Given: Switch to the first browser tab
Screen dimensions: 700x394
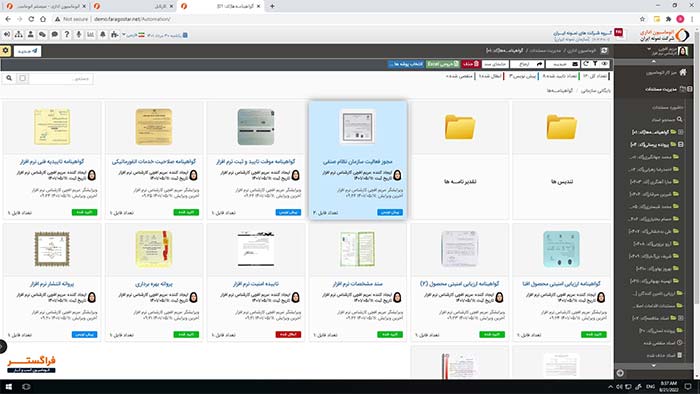Looking at the screenshot, I should click(x=45, y=6).
